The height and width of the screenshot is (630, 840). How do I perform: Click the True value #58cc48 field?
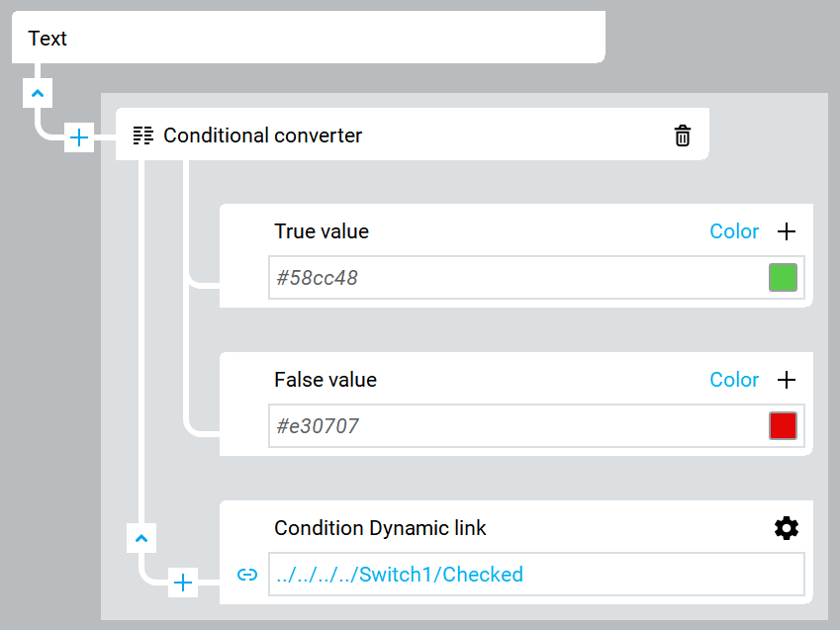tap(514, 278)
